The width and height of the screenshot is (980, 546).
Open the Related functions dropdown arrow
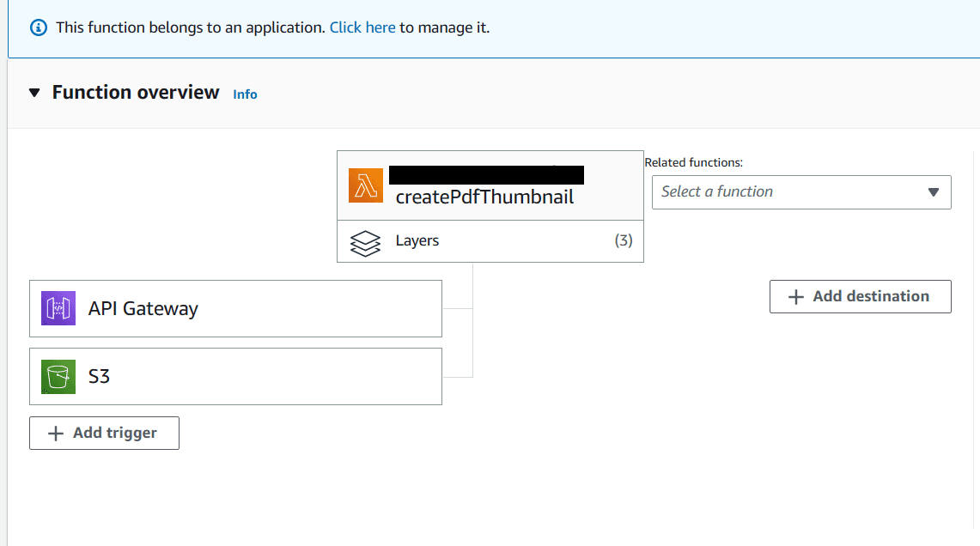click(934, 192)
